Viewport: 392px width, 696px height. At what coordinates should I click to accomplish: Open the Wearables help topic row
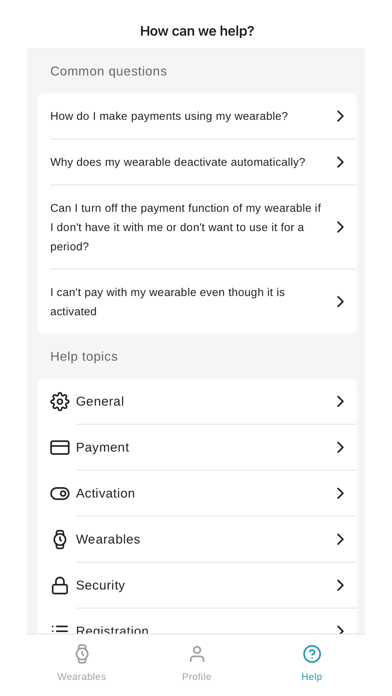[197, 539]
